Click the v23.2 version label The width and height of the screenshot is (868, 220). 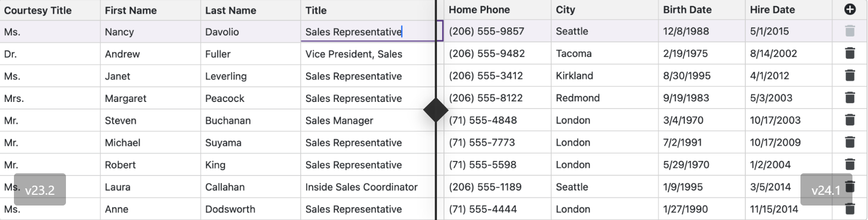click(40, 190)
